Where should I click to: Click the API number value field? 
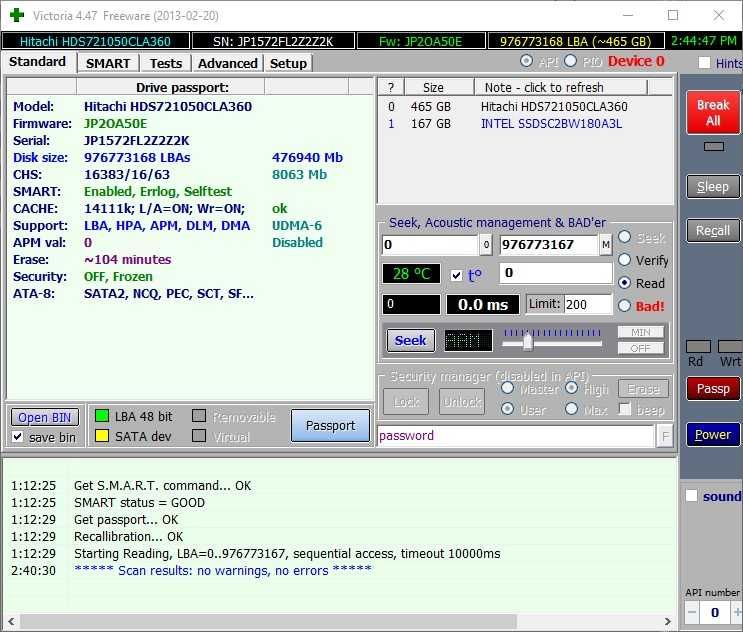715,613
